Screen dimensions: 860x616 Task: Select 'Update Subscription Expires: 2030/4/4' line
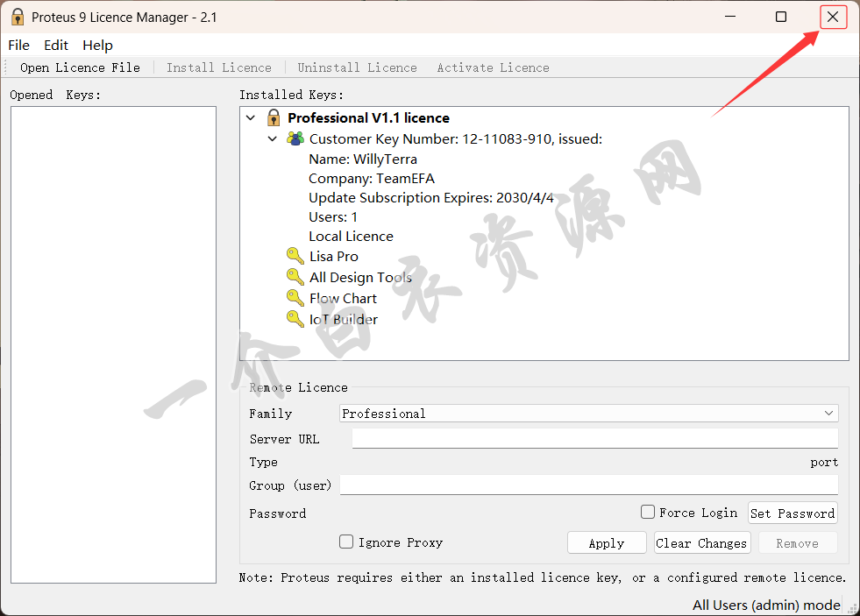pyautogui.click(x=431, y=198)
